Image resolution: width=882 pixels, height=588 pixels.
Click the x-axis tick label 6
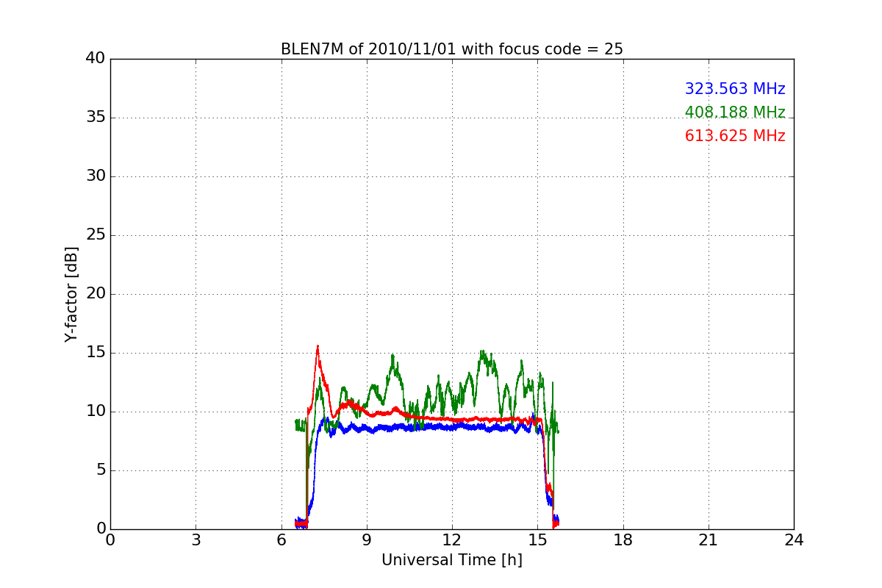point(281,540)
